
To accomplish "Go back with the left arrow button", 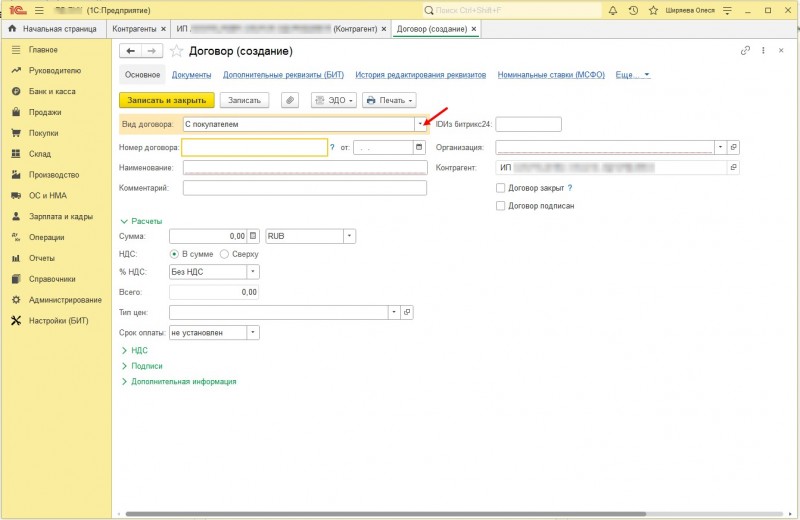I will coord(131,51).
